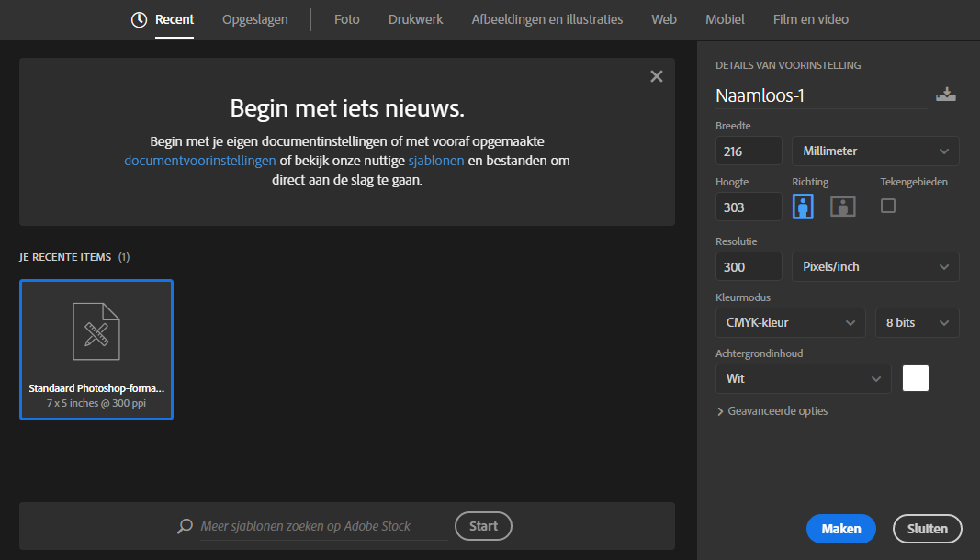Click the documentvoorinstellingen link
980x560 pixels.
pos(199,161)
